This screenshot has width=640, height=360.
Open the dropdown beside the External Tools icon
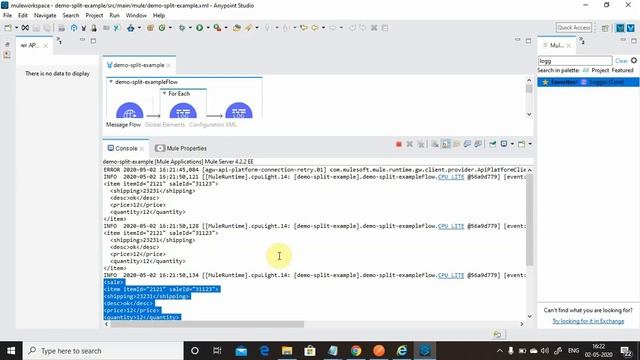tap(226, 28)
